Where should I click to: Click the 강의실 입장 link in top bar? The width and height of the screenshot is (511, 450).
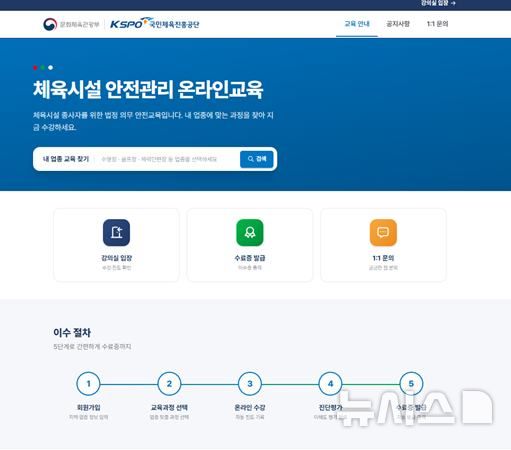click(438, 3)
